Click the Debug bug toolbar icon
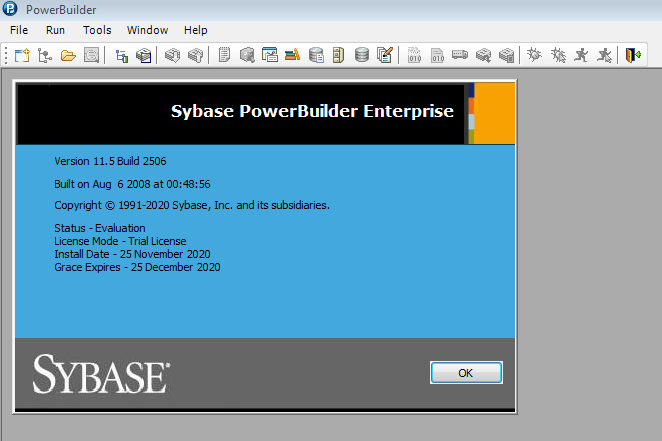Viewport: 662px width, 441px height. [534, 55]
